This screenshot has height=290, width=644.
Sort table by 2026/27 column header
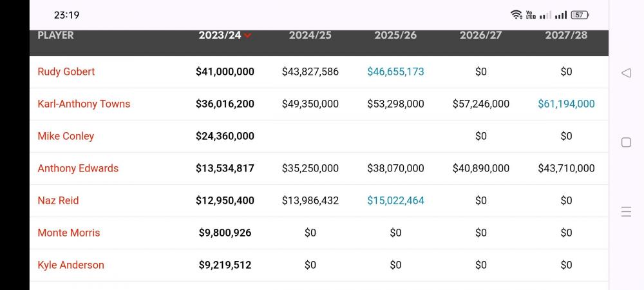[x=480, y=35]
